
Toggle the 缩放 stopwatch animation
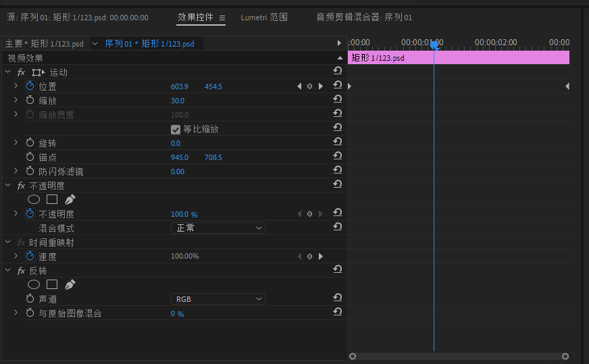[x=30, y=101]
